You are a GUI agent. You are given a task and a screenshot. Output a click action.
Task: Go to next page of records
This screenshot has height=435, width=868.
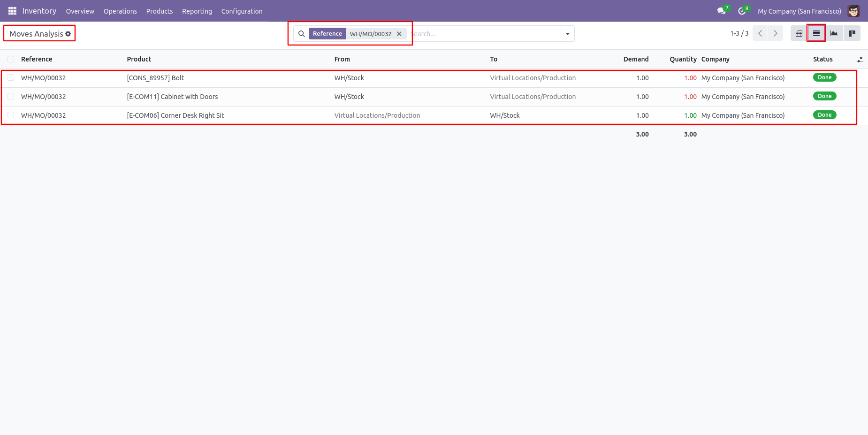776,34
